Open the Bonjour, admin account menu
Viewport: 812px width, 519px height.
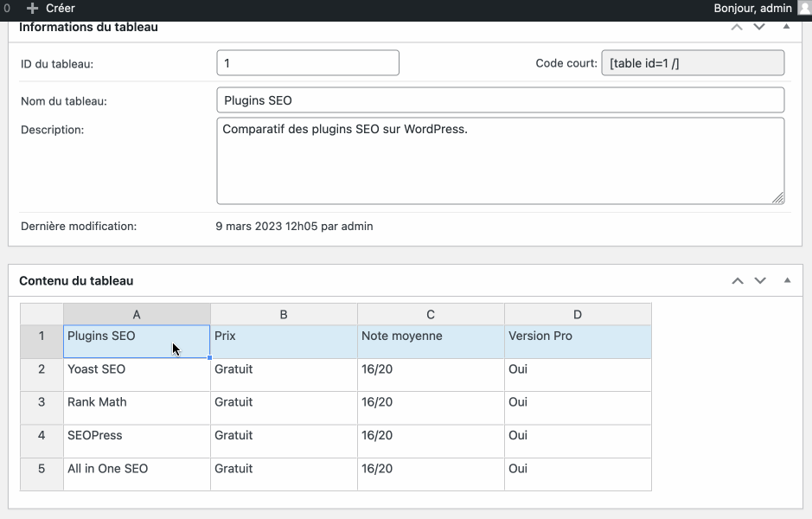[752, 9]
